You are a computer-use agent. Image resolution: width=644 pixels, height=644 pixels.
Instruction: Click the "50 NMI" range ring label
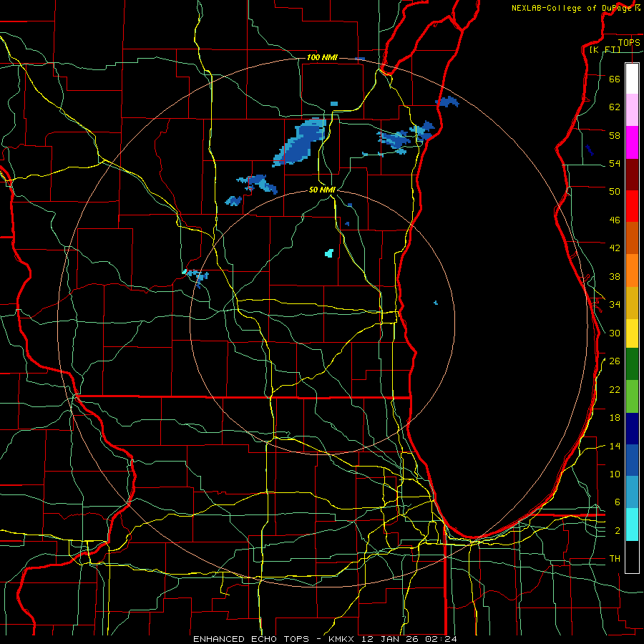point(323,190)
